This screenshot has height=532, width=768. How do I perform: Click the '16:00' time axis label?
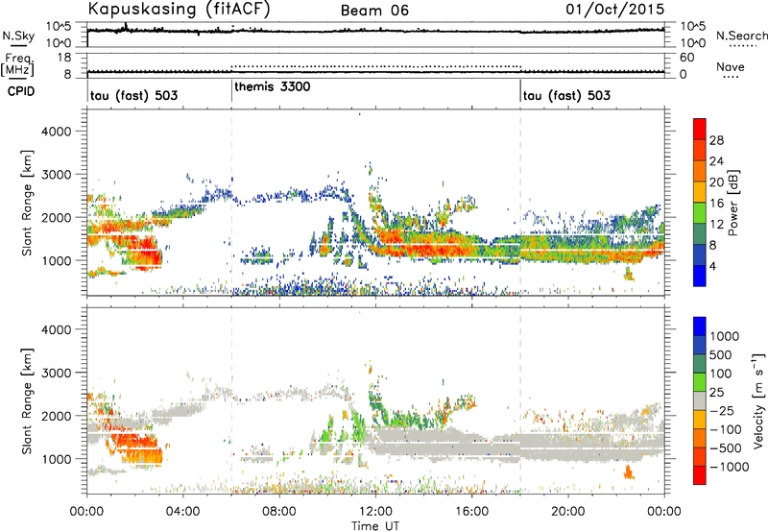point(471,512)
